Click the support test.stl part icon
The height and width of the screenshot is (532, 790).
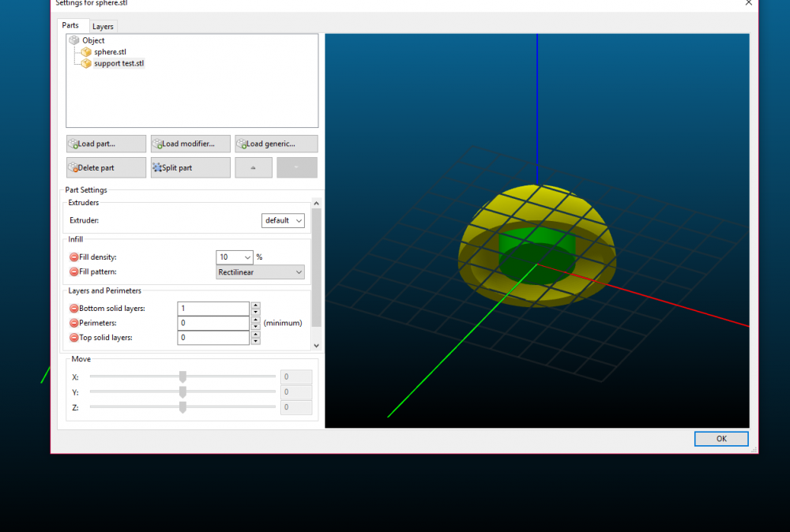pyautogui.click(x=86, y=63)
